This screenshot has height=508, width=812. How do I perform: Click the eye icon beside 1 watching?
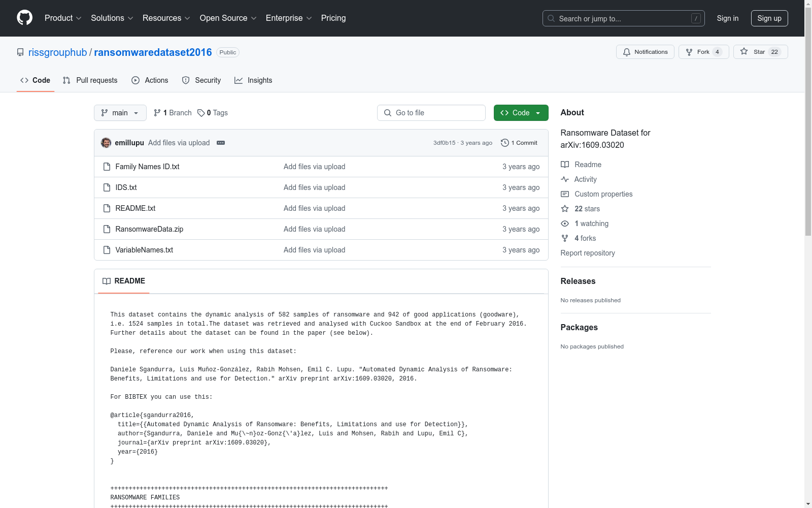pyautogui.click(x=565, y=224)
